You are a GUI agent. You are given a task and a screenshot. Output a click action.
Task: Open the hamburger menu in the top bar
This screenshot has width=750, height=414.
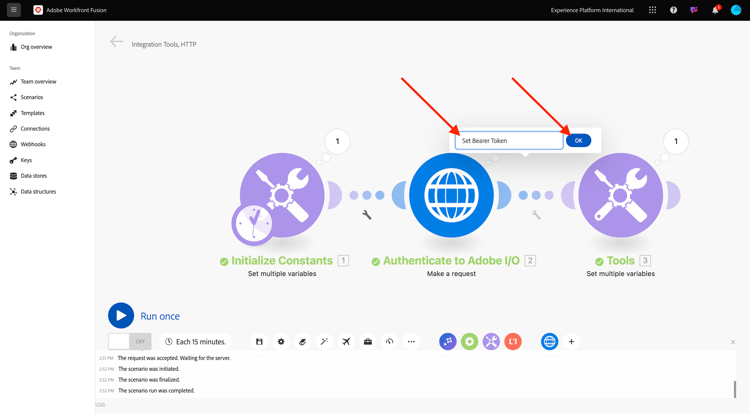(x=13, y=10)
